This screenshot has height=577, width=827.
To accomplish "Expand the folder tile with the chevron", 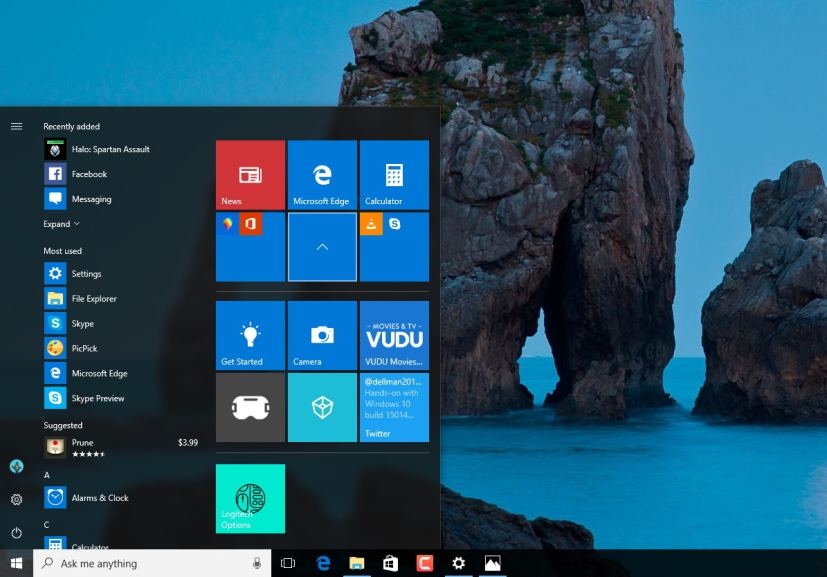I will (x=321, y=247).
